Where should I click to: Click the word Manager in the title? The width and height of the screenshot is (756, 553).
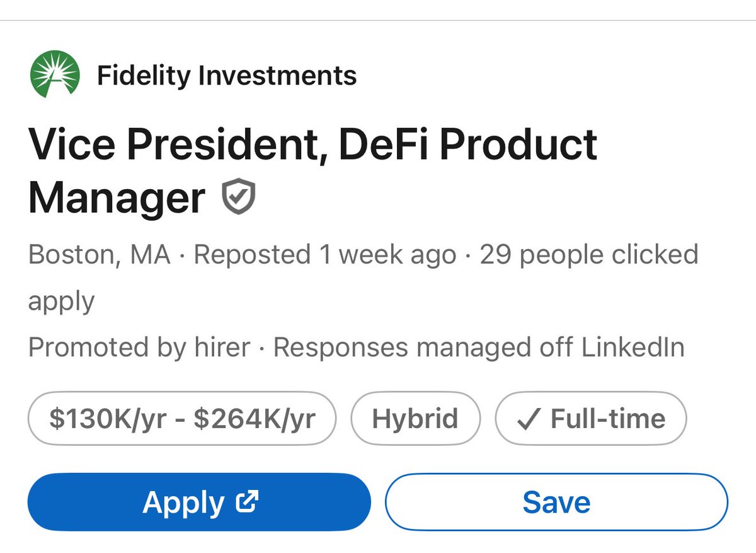click(117, 197)
